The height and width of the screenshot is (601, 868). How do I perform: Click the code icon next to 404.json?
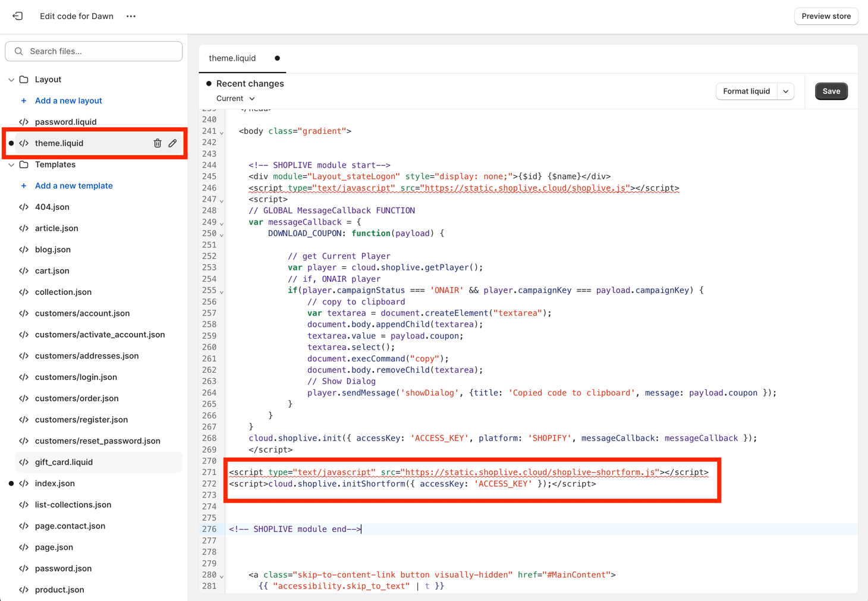[x=24, y=207]
